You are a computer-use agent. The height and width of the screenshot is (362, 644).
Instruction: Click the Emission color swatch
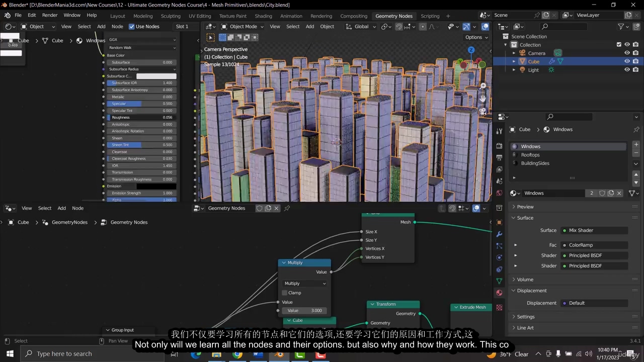(x=156, y=186)
